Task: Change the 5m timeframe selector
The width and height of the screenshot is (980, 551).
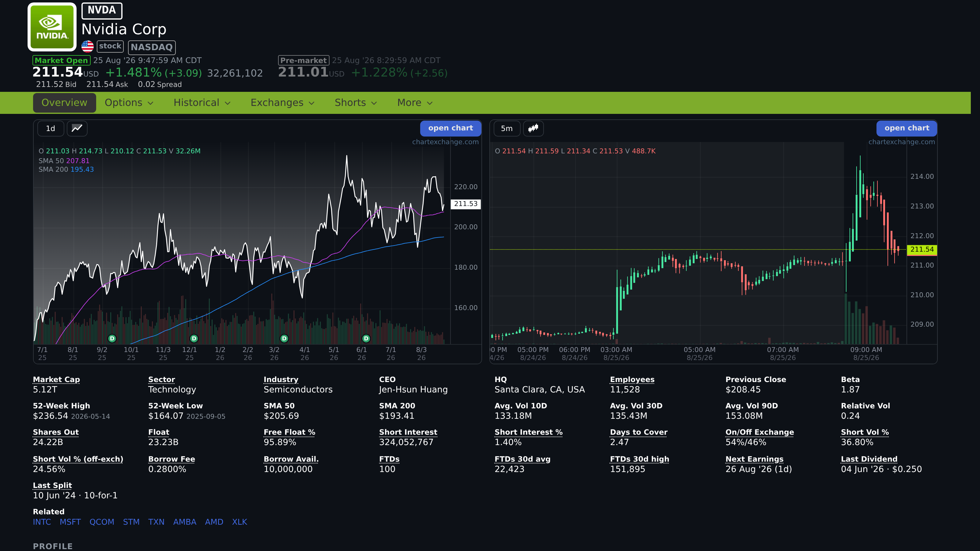Action: pos(507,129)
